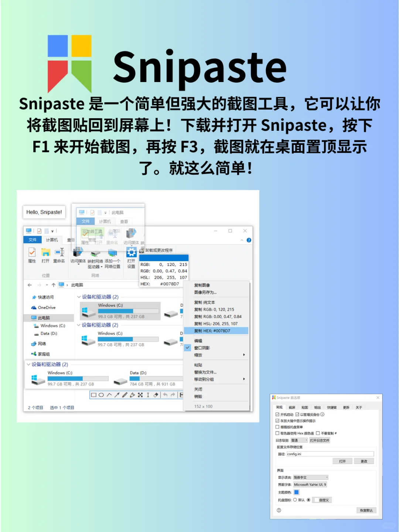Open the 显示语言 dropdown showing 简体中文

311,477
